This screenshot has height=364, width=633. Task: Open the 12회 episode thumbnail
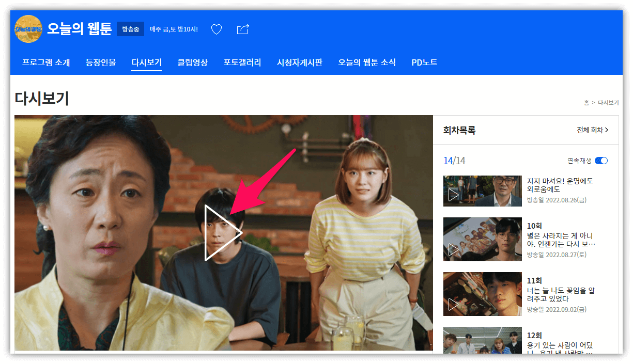click(x=483, y=340)
